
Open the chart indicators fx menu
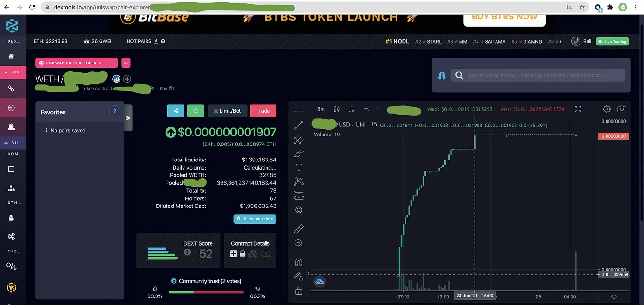(x=351, y=109)
